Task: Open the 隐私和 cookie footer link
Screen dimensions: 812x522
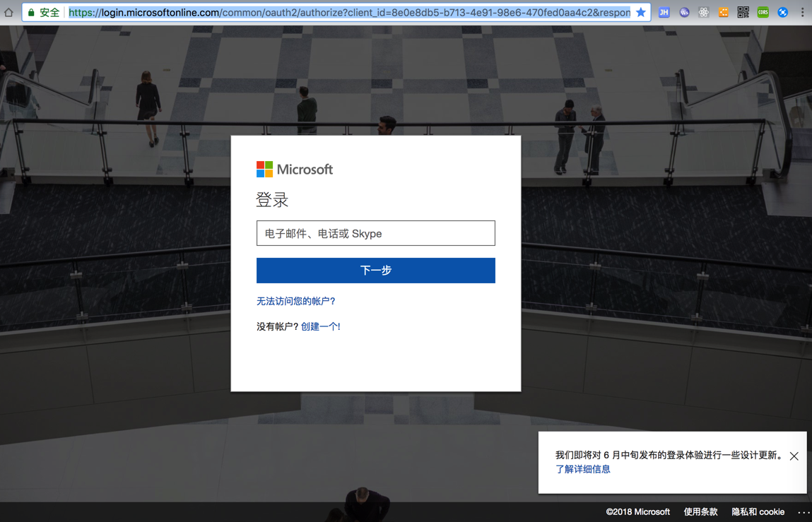Action: tap(758, 511)
